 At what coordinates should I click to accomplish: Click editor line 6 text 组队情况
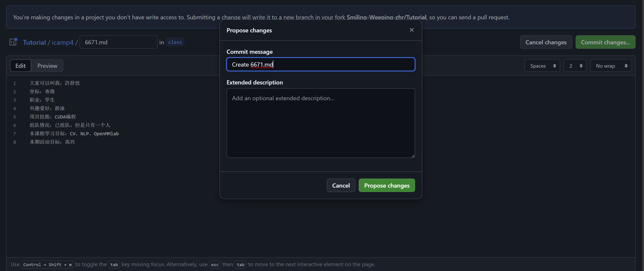pyautogui.click(x=40, y=125)
